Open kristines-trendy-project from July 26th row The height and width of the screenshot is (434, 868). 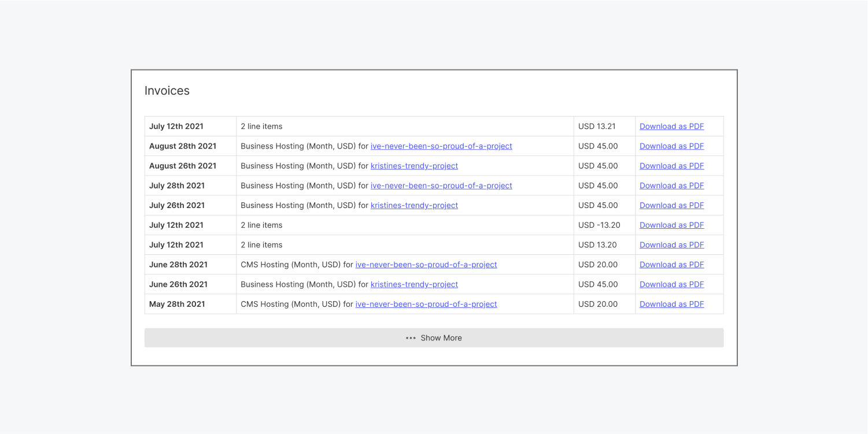(x=414, y=205)
